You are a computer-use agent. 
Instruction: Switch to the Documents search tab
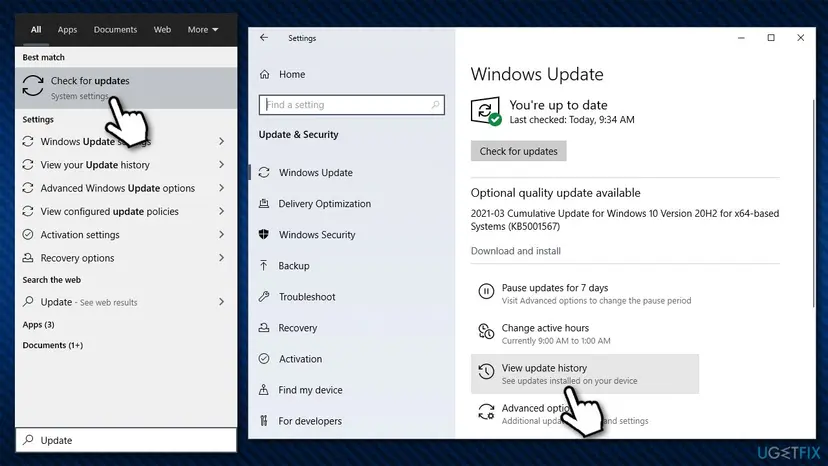click(x=115, y=30)
